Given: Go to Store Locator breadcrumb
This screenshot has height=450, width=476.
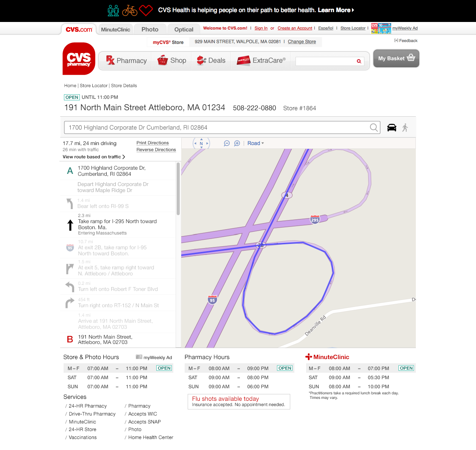Looking at the screenshot, I should (x=93, y=86).
